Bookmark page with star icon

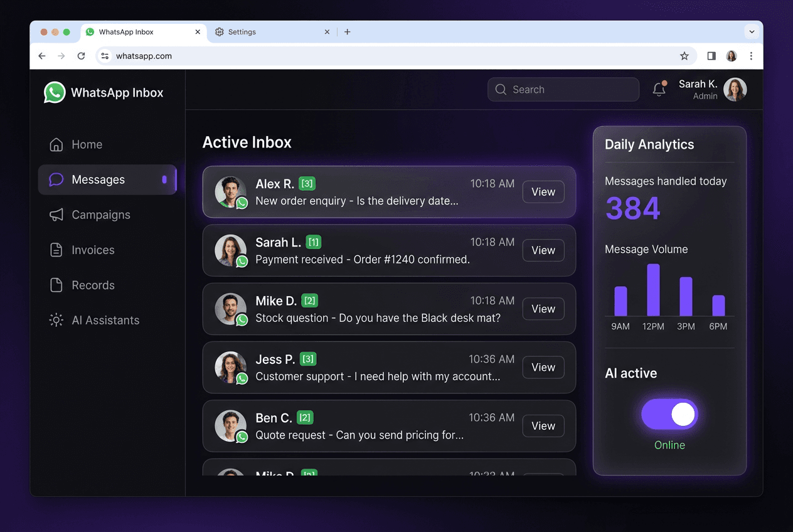[x=684, y=56]
